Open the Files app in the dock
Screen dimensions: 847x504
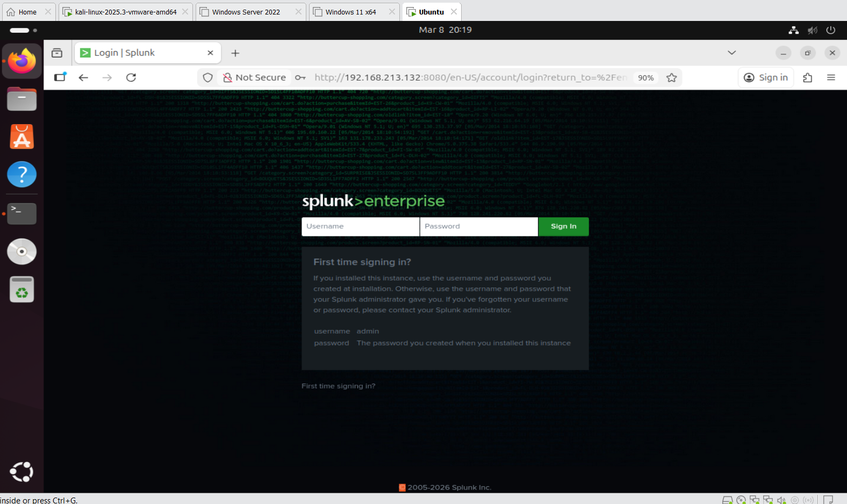tap(22, 99)
